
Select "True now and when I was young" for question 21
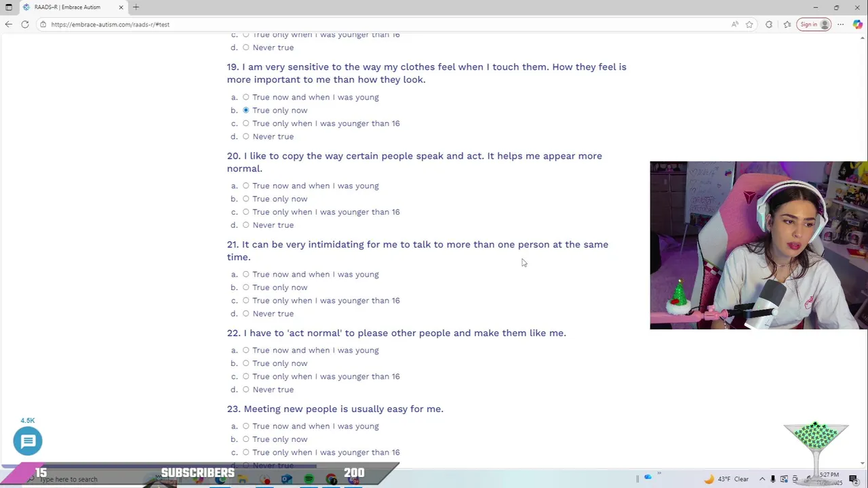(x=246, y=274)
